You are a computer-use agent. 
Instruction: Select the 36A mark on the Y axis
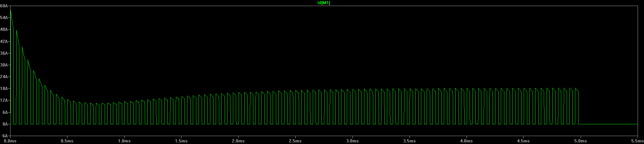pos(4,53)
